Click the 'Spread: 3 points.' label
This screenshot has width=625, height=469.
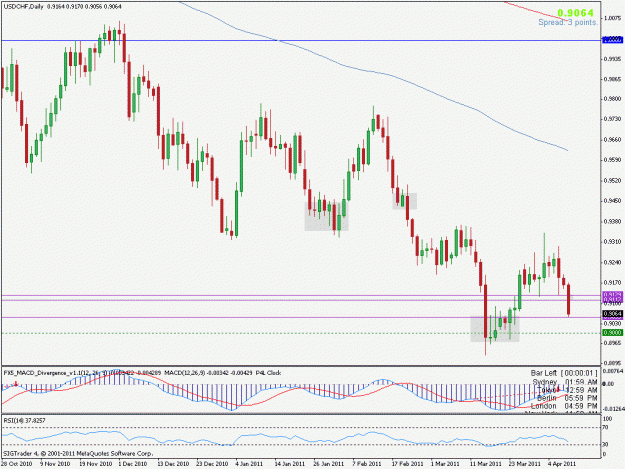(568, 22)
